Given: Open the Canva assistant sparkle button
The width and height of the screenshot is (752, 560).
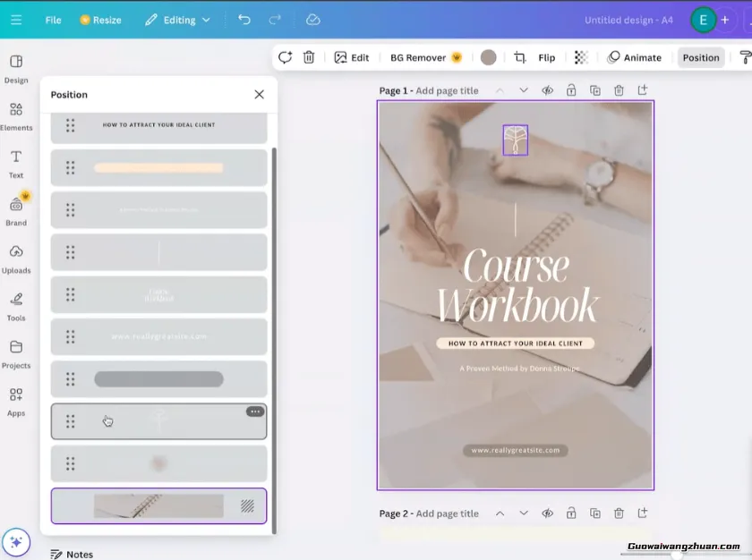Looking at the screenshot, I should click(16, 541).
